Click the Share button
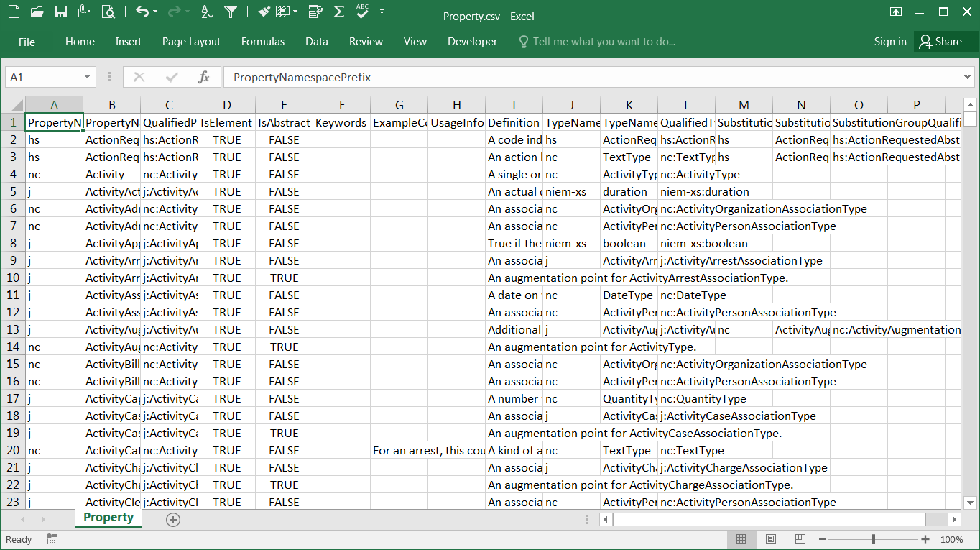This screenshot has height=550, width=980. (940, 42)
